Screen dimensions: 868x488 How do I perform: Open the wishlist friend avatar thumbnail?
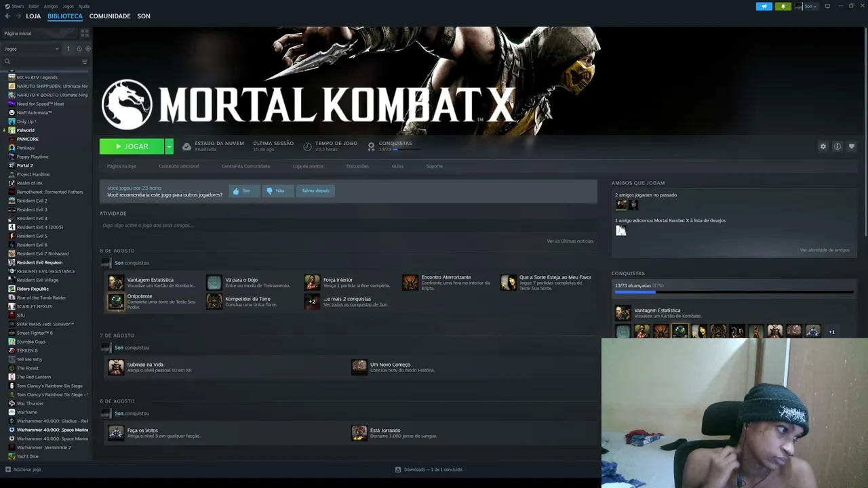tap(620, 230)
